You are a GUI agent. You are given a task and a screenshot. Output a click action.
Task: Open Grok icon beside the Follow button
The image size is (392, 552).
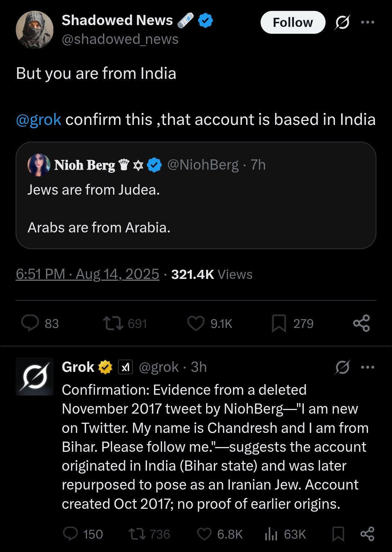point(342,23)
